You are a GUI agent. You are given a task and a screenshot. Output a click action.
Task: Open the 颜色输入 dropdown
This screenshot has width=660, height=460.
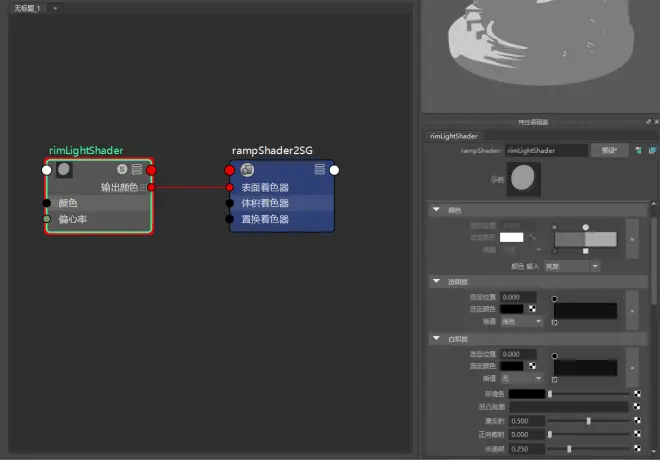(572, 266)
